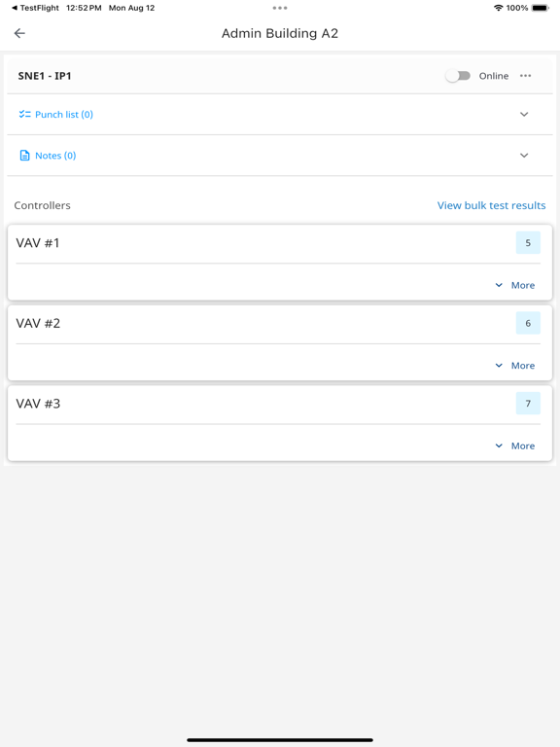Tap the multitasking three dots at top
This screenshot has width=560, height=747.
coord(280,8)
